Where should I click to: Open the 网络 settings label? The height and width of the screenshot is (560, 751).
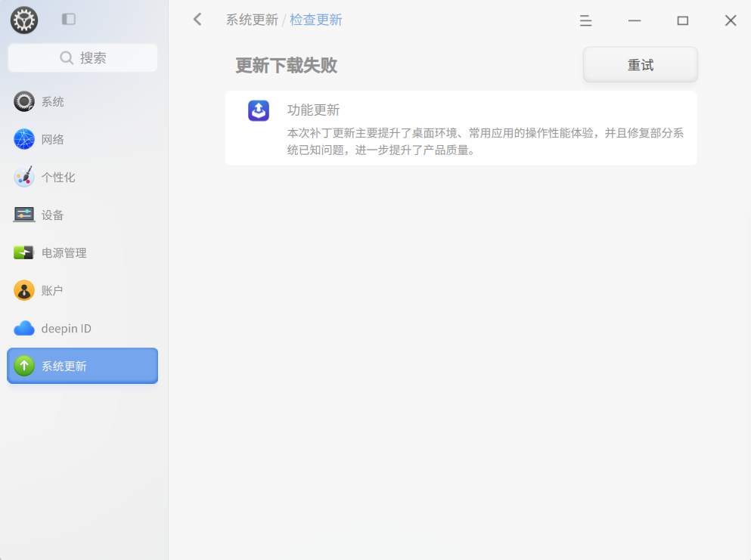[x=52, y=139]
